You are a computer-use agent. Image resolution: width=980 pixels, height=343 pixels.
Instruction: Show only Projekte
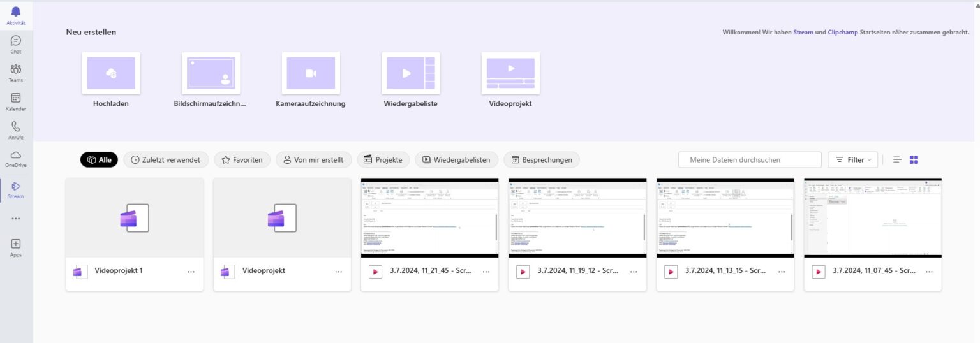[383, 160]
